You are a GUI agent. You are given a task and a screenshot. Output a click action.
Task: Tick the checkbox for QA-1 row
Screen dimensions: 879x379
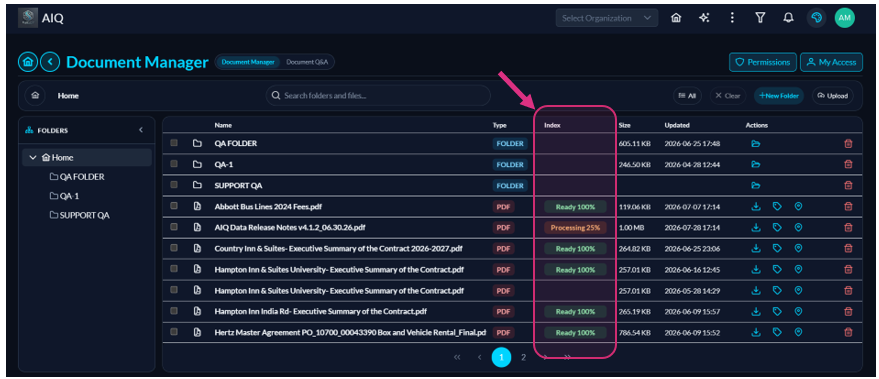pyautogui.click(x=174, y=164)
